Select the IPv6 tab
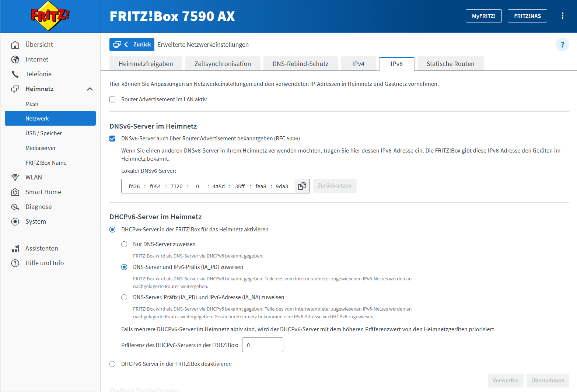577x392 pixels. click(396, 64)
